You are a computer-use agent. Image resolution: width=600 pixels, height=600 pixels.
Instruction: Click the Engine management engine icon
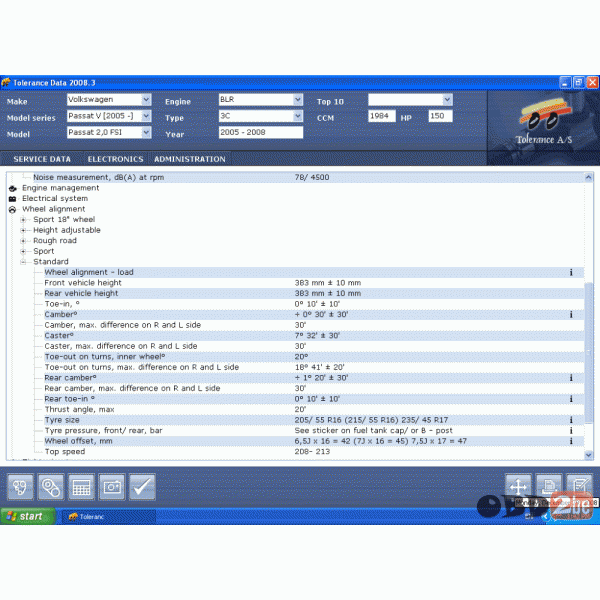[x=13, y=188]
